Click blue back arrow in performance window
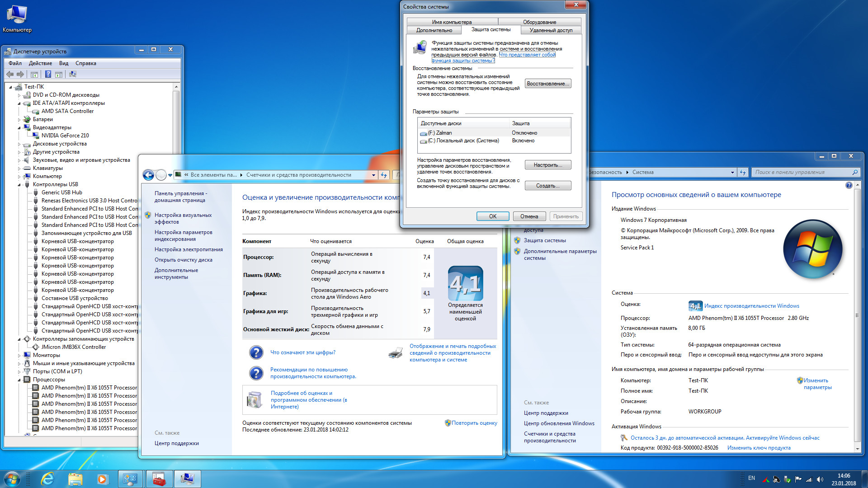 [x=148, y=175]
